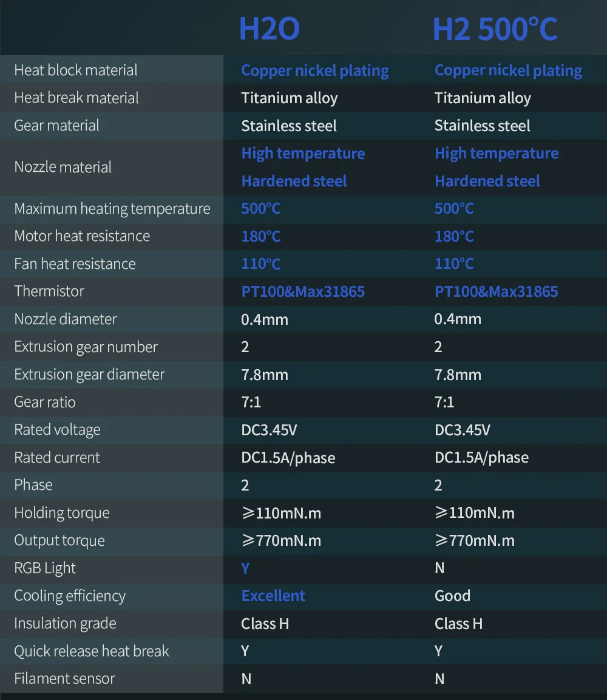The image size is (607, 700).
Task: Click H2O DC3.45V rated voltage value
Action: click(269, 430)
